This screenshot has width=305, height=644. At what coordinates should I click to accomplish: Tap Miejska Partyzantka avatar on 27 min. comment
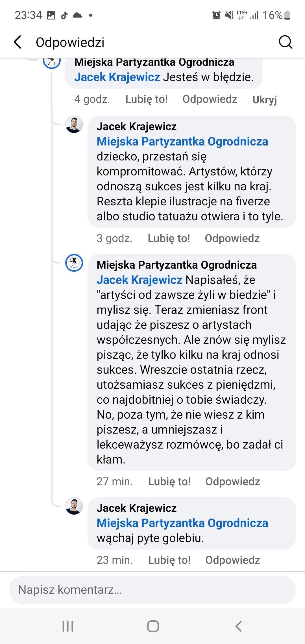(x=74, y=263)
